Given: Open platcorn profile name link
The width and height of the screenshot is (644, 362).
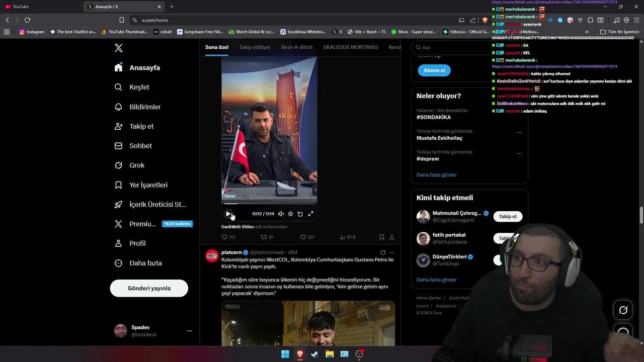Looking at the screenshot, I should point(231,252).
